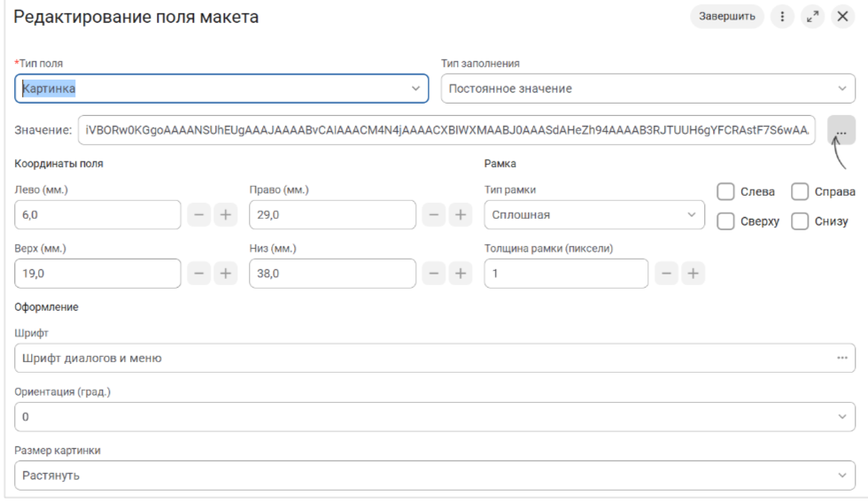Viewport: 868px width, 503px height.
Task: Click the Значение text field
Action: (x=446, y=130)
